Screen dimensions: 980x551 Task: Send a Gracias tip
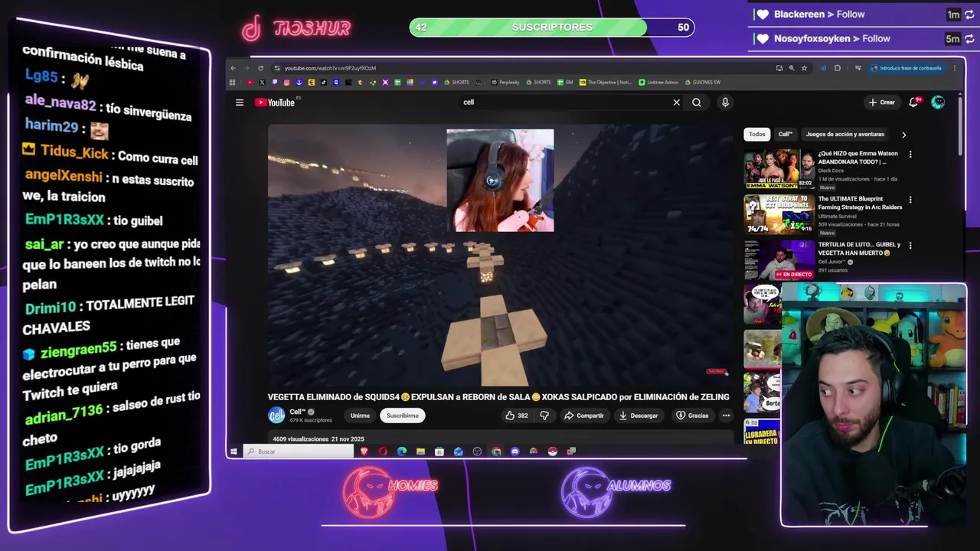pos(692,416)
